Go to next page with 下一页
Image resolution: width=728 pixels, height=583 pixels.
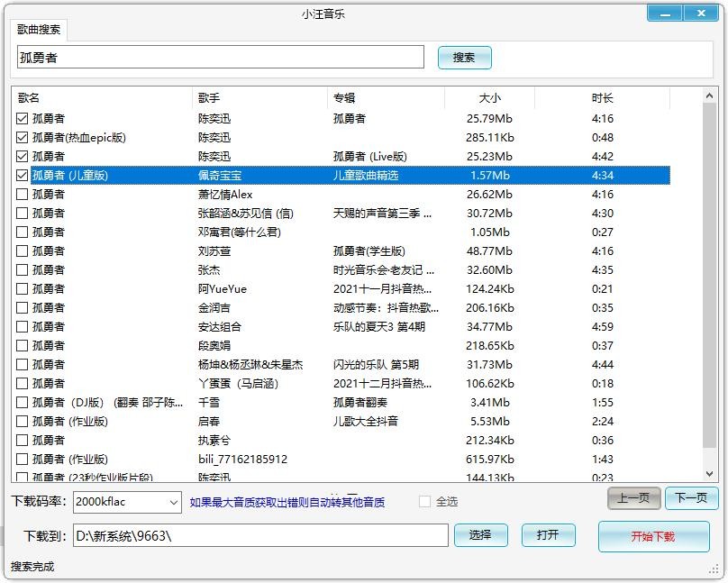click(x=691, y=498)
